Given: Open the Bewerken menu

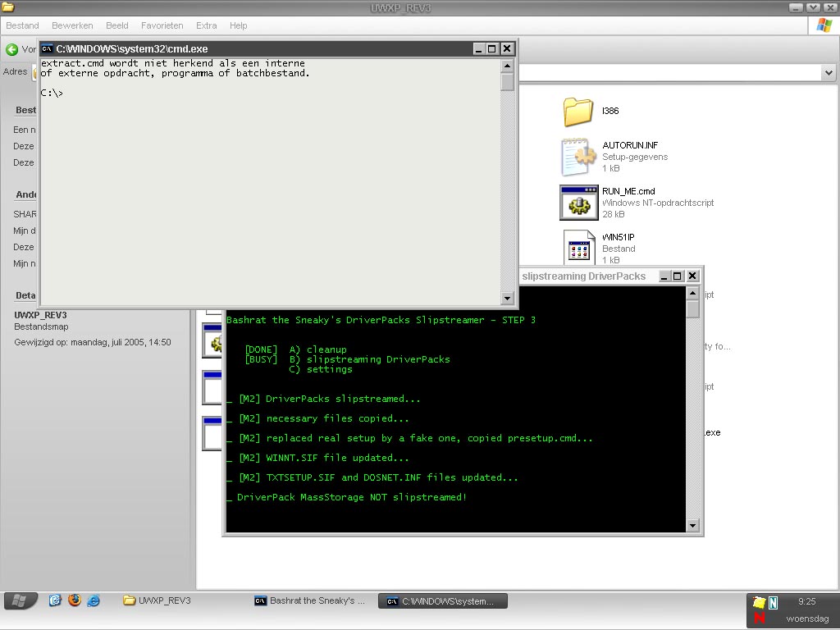Looking at the screenshot, I should coord(72,25).
